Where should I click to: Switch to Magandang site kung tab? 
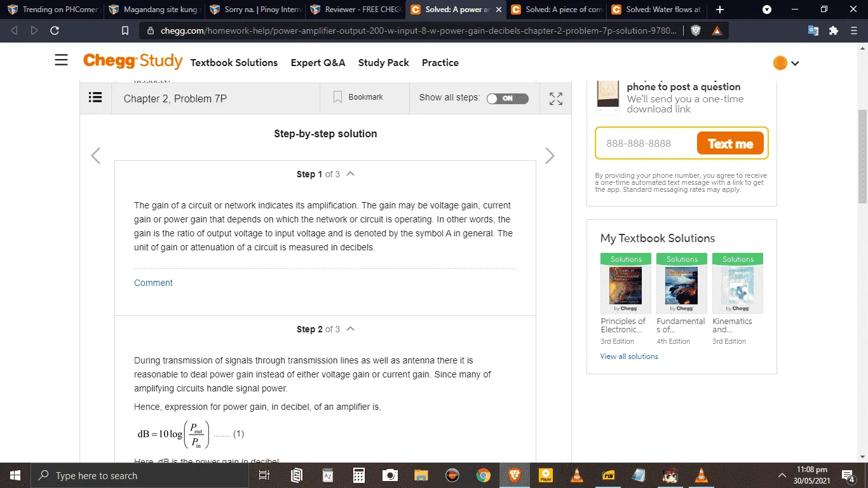click(154, 10)
